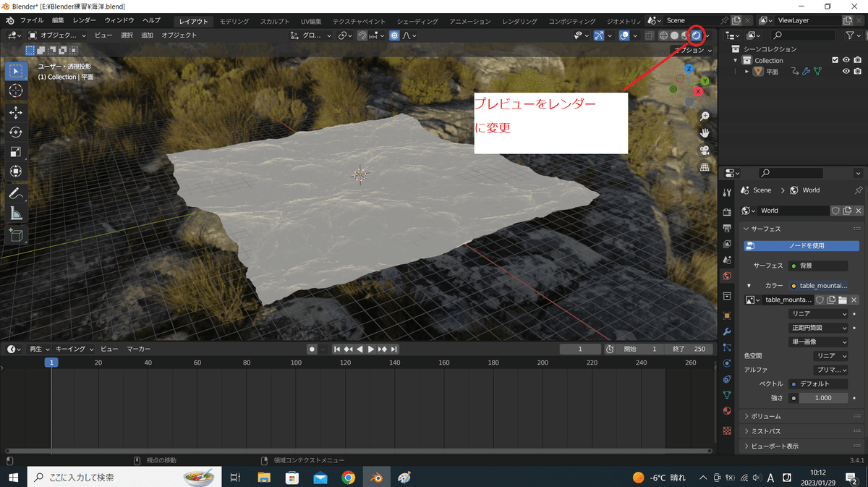Viewport: 868px width, 487px height.
Task: Open the 正距円筒図 projection dropdown
Action: [x=819, y=328]
